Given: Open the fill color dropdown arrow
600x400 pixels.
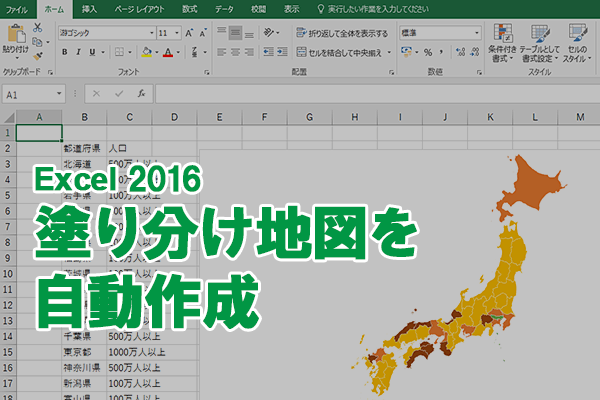Looking at the screenshot, I should coord(157,52).
